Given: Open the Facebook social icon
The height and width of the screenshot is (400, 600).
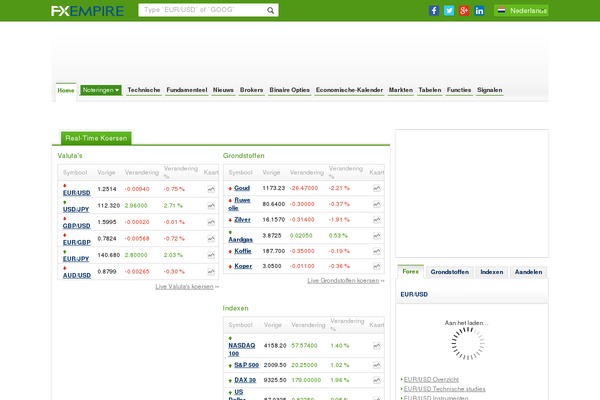Looking at the screenshot, I should [x=434, y=10].
